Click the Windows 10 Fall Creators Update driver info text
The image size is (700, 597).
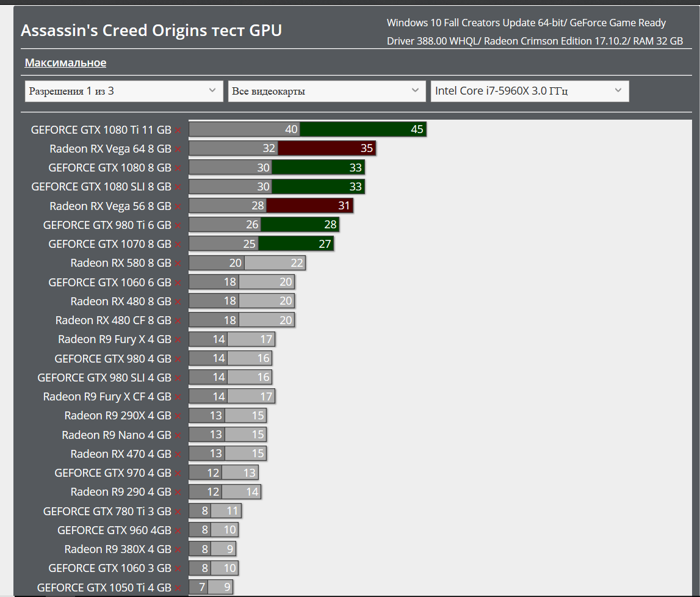pos(535,32)
